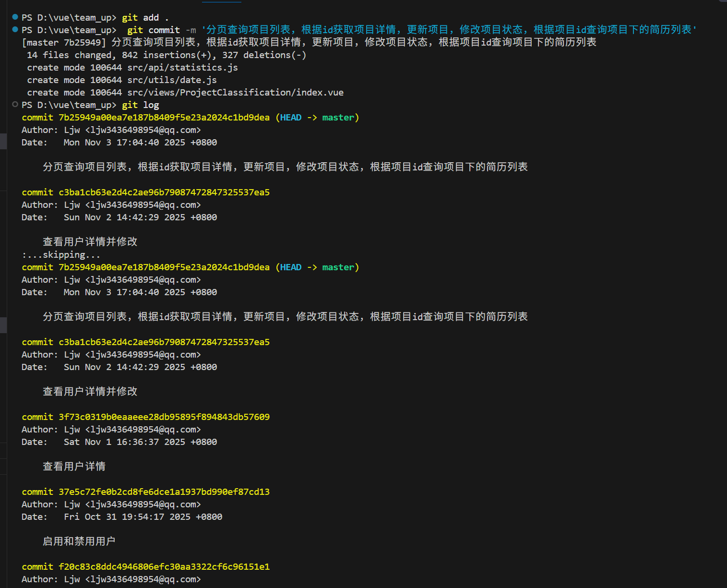Click the commit hash f20c83c8ddc4946806efc30aa3322cf6c96151e1
727x588 pixels.
click(x=164, y=567)
